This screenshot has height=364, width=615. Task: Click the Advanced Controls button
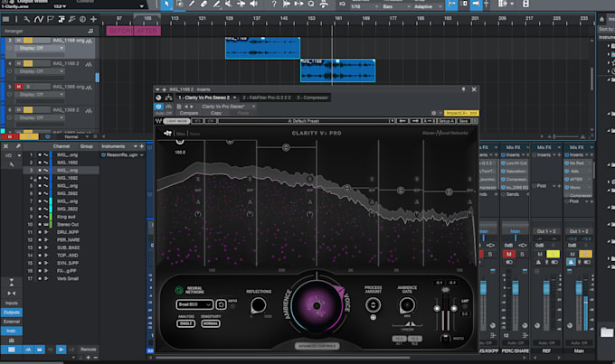(x=317, y=346)
